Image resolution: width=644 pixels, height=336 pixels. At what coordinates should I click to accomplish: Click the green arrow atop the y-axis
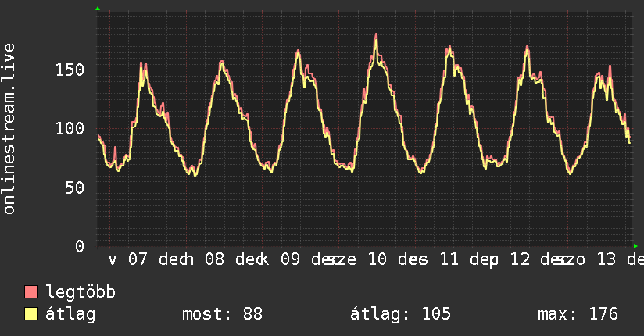click(x=98, y=9)
